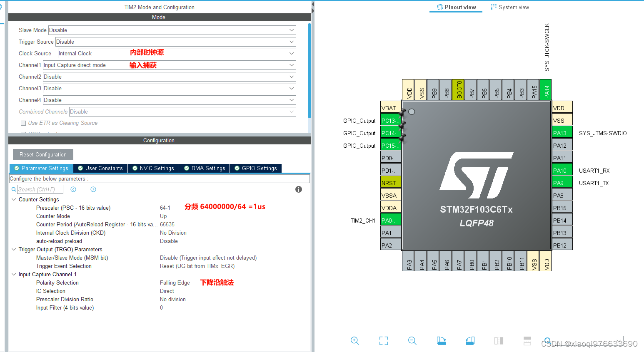Select pin PA1 on the chip
The width and height of the screenshot is (644, 352).
pos(391,232)
